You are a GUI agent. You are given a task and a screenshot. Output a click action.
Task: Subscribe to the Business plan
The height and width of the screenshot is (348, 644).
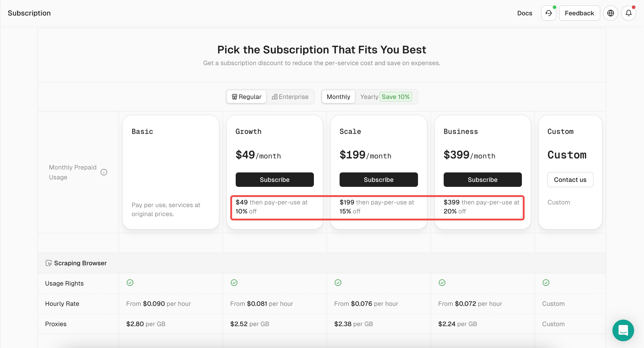pos(482,179)
